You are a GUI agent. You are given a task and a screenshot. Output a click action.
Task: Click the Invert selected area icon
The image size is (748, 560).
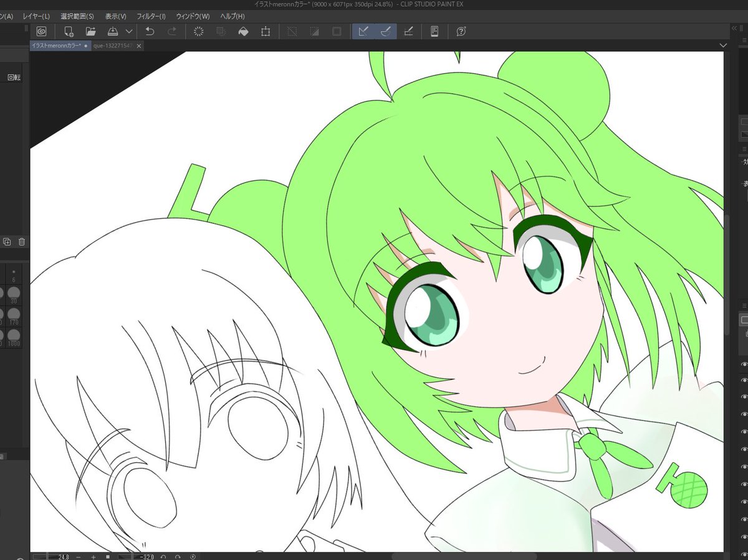(314, 31)
